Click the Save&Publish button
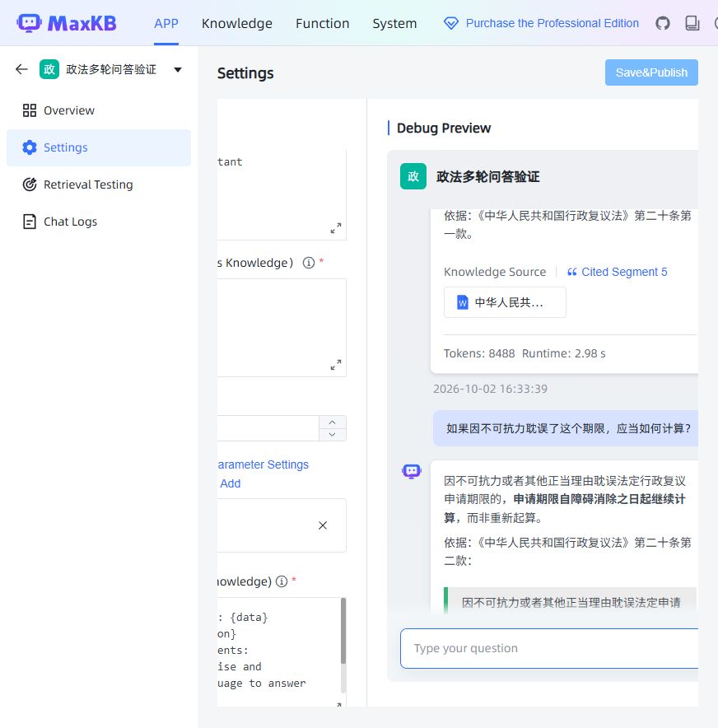This screenshot has width=718, height=728. click(x=651, y=72)
